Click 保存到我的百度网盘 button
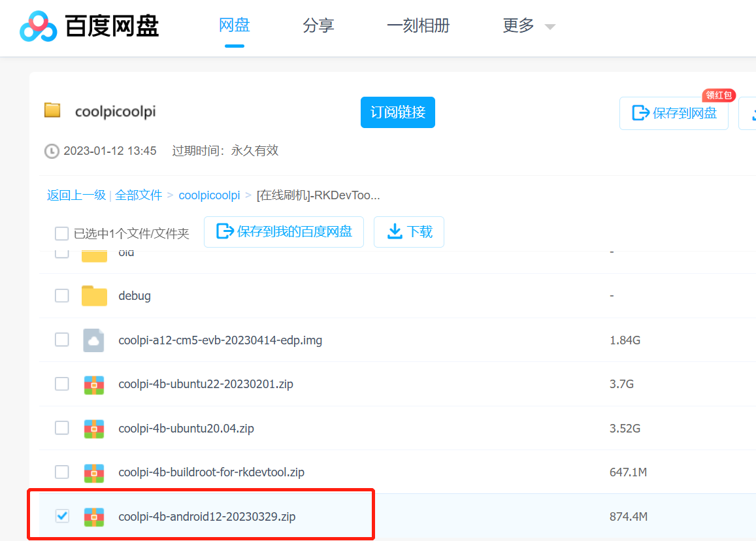Viewport: 756px width, 541px height. tap(284, 232)
